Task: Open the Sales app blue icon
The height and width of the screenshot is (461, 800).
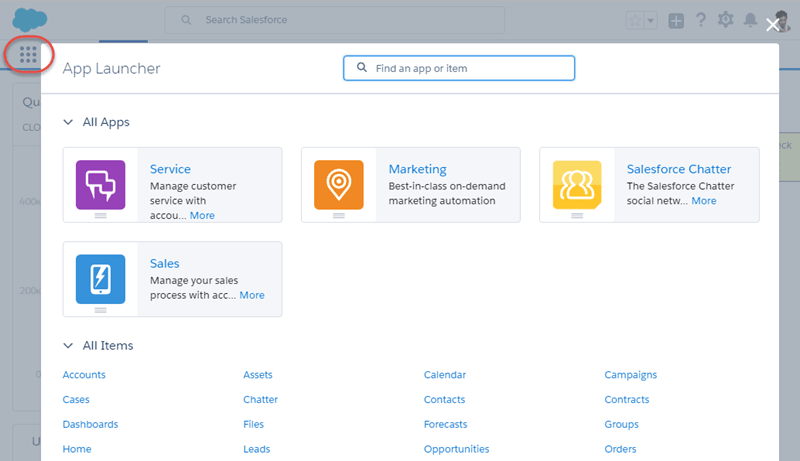Action: (x=101, y=279)
